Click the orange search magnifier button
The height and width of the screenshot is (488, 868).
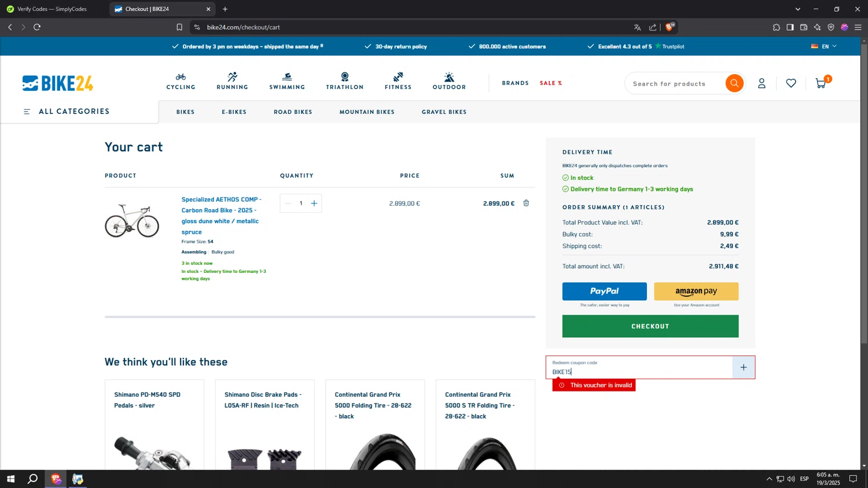tap(734, 83)
